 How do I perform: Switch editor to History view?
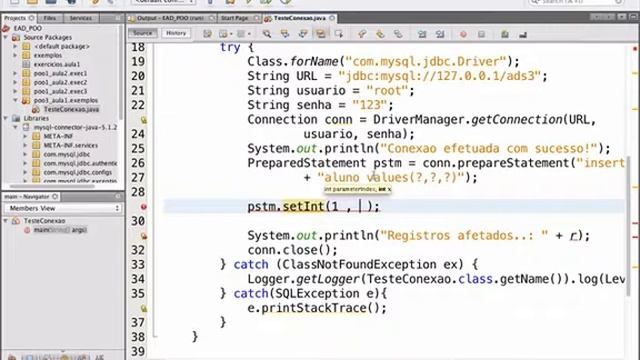point(176,33)
